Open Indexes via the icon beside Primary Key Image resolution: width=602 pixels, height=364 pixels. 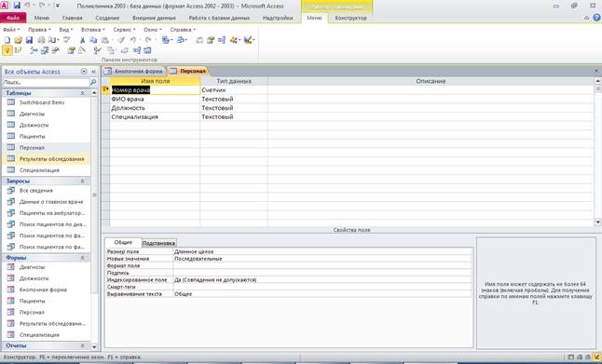tap(18, 50)
